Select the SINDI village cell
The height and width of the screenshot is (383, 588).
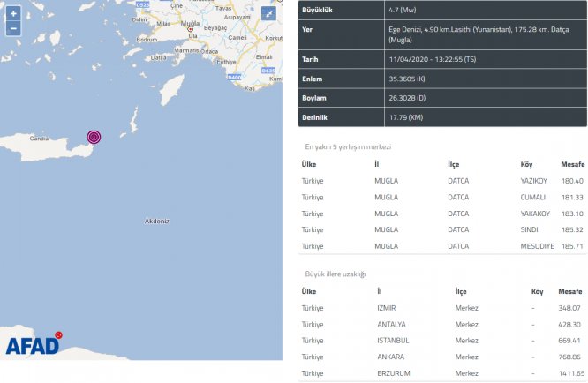[x=529, y=229]
